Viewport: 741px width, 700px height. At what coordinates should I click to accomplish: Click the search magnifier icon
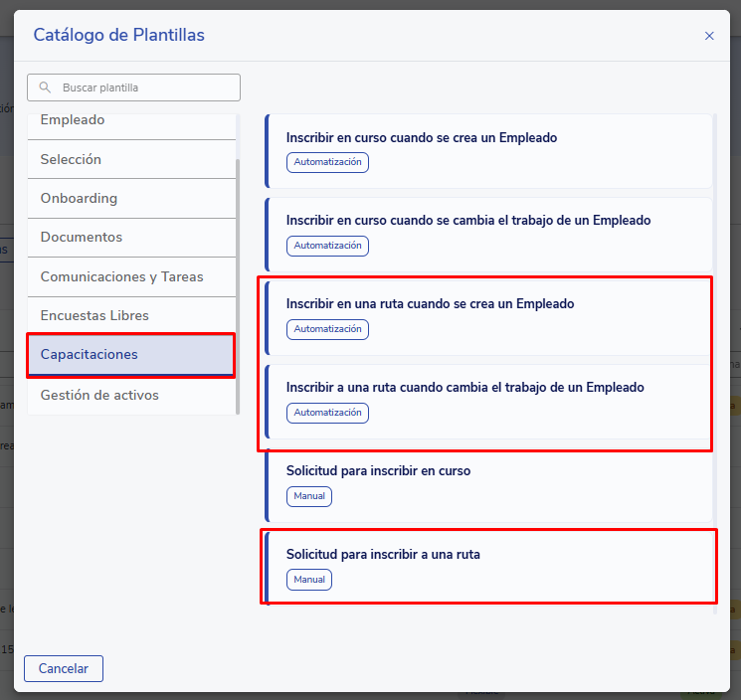(x=45, y=87)
